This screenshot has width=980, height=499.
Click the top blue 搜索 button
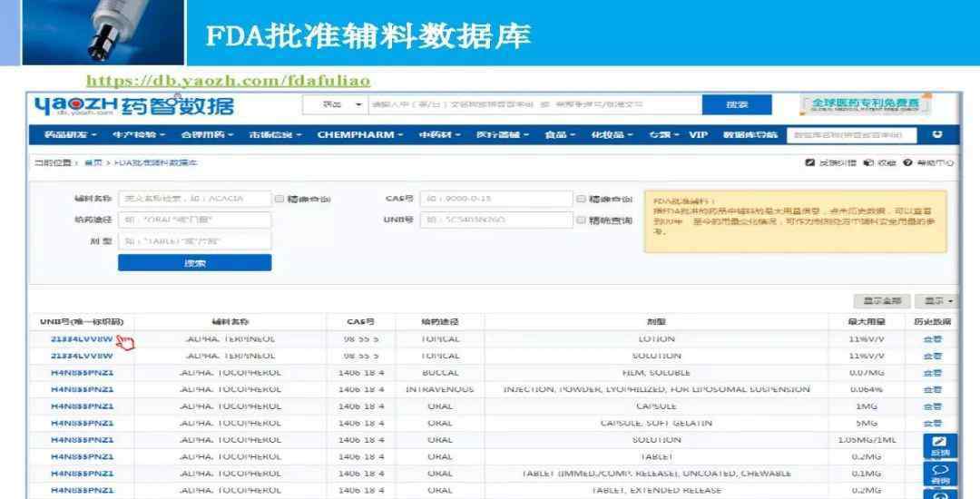point(737,104)
